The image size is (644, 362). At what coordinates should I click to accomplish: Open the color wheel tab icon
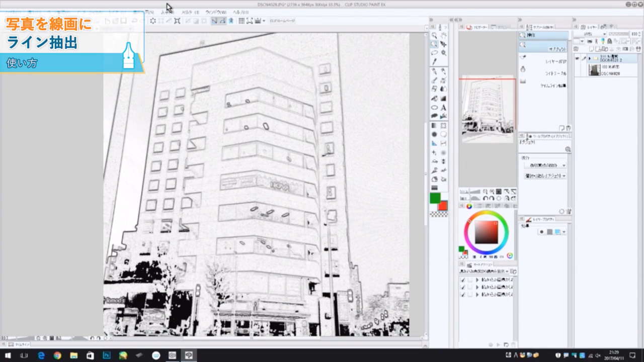469,206
